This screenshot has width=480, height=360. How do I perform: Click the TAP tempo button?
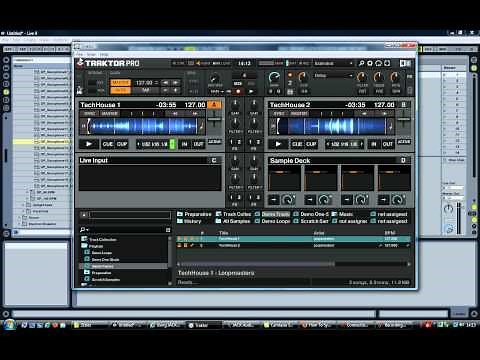(x=146, y=90)
